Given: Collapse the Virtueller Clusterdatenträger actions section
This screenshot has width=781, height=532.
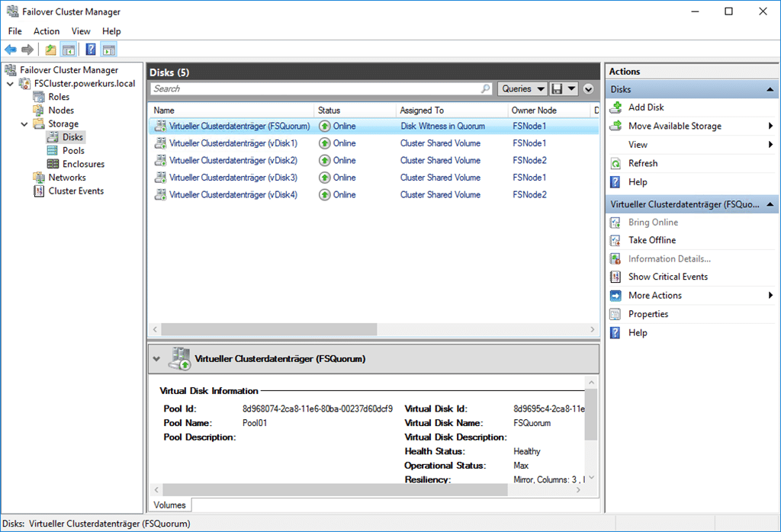Looking at the screenshot, I should [770, 204].
